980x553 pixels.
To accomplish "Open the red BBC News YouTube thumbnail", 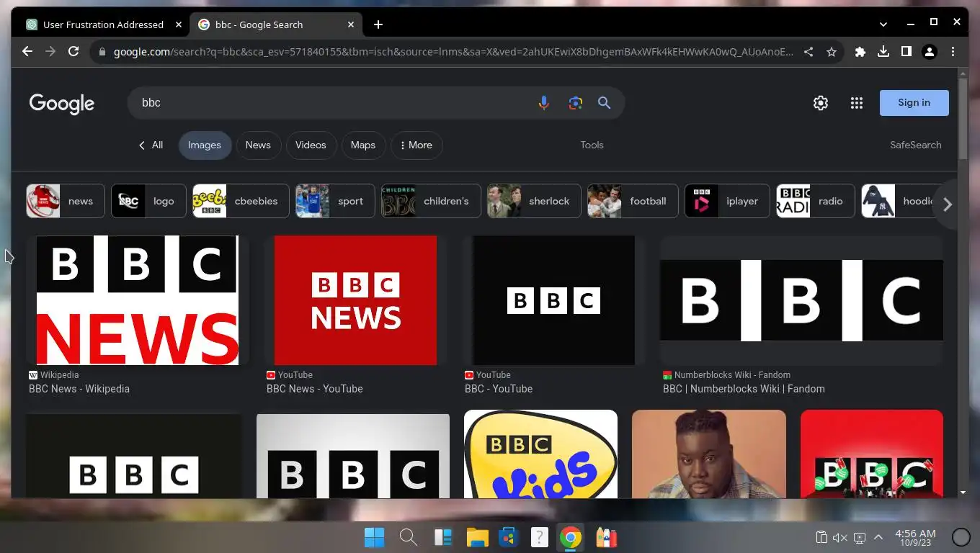I will [x=355, y=300].
